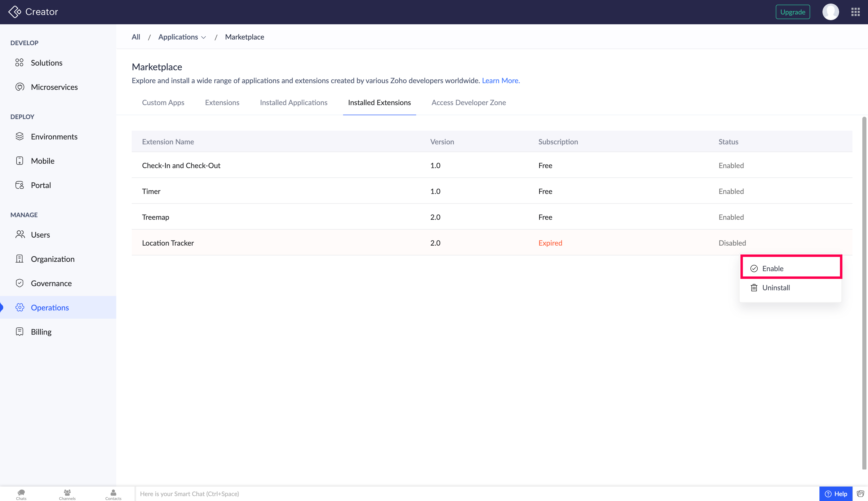
Task: Click the Solutions sidebar icon
Action: (x=19, y=62)
